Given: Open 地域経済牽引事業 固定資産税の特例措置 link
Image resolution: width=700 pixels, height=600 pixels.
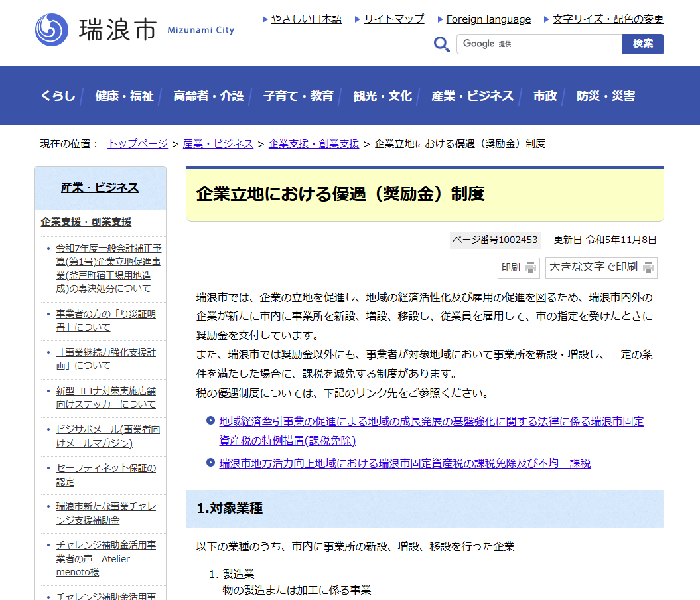Looking at the screenshot, I should pyautogui.click(x=431, y=431).
